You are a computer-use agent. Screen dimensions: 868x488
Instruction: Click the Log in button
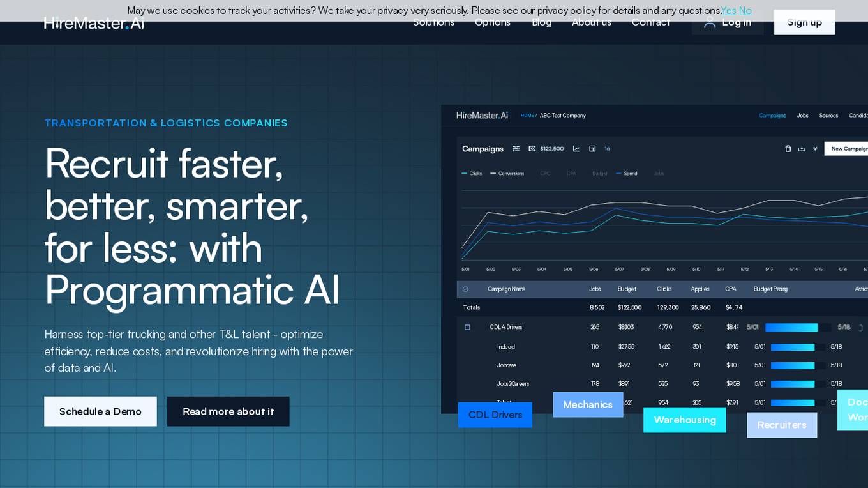pos(728,22)
